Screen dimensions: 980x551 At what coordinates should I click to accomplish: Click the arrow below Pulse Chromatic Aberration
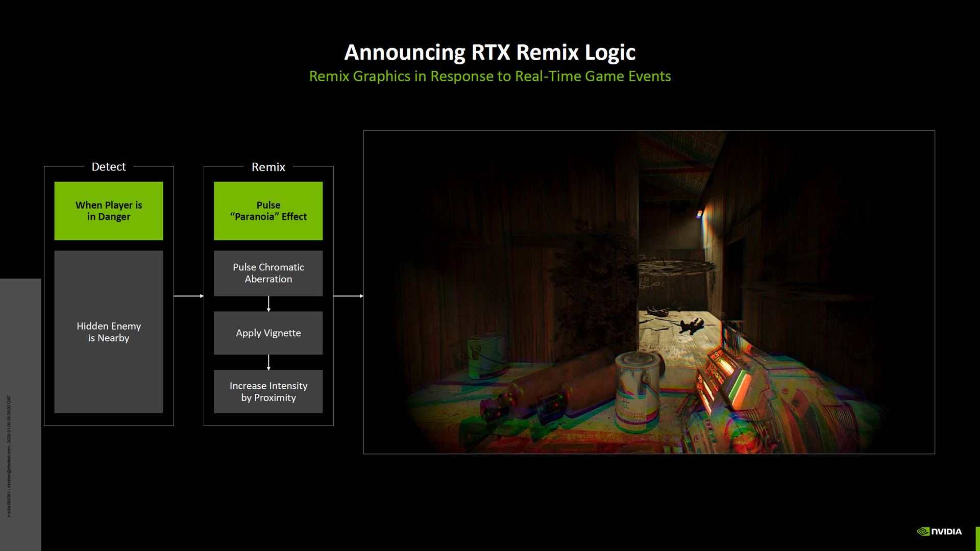[x=268, y=304]
